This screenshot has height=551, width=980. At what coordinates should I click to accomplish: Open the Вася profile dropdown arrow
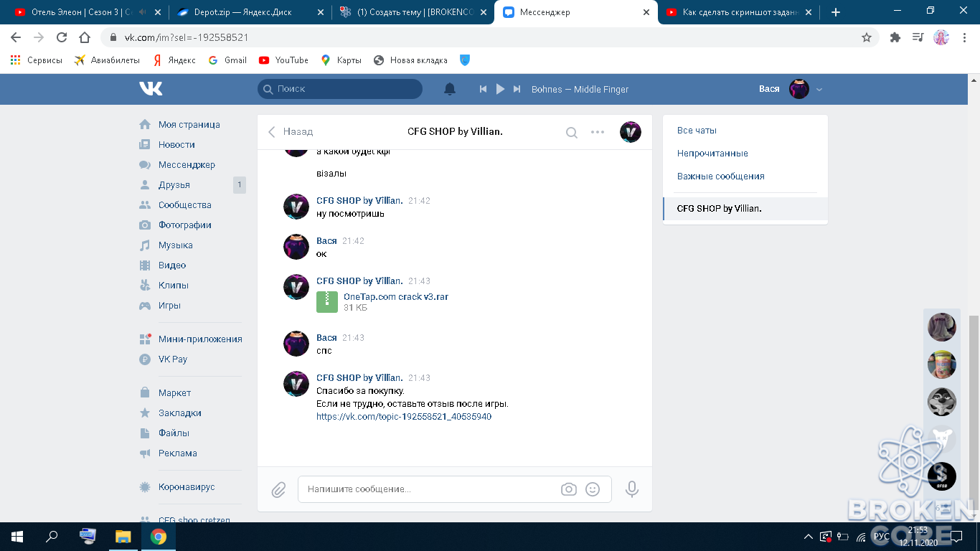click(819, 89)
